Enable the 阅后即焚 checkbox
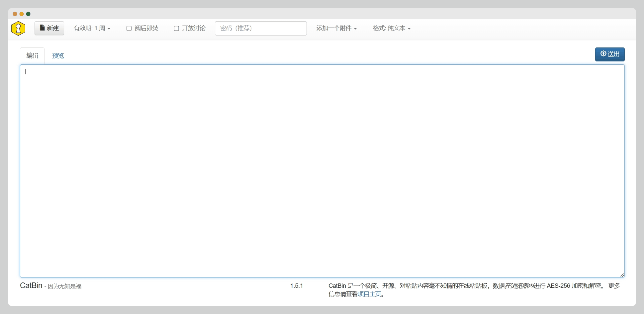Image resolution: width=644 pixels, height=314 pixels. [x=129, y=29]
